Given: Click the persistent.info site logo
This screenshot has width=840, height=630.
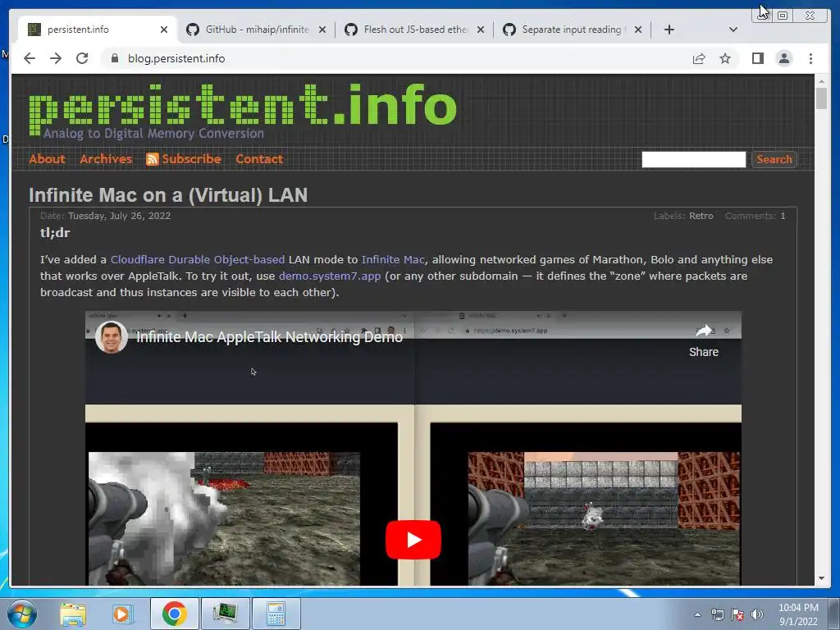Looking at the screenshot, I should (x=243, y=111).
